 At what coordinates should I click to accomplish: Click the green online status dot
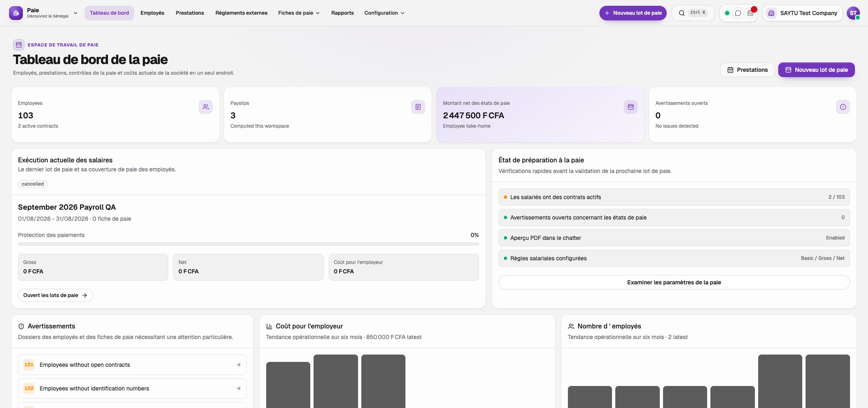click(727, 13)
